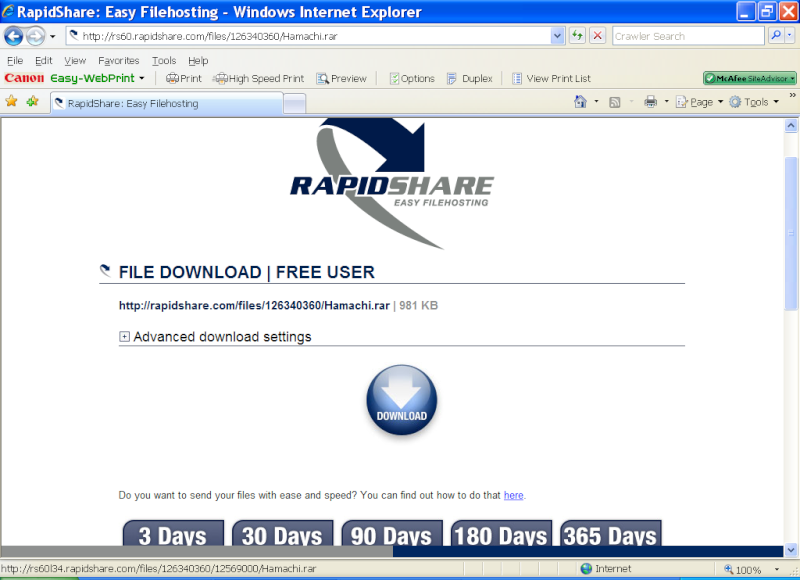Viewport: 800px width, 580px height.
Task: Click the blue round DOWNLOAD button
Action: (402, 400)
